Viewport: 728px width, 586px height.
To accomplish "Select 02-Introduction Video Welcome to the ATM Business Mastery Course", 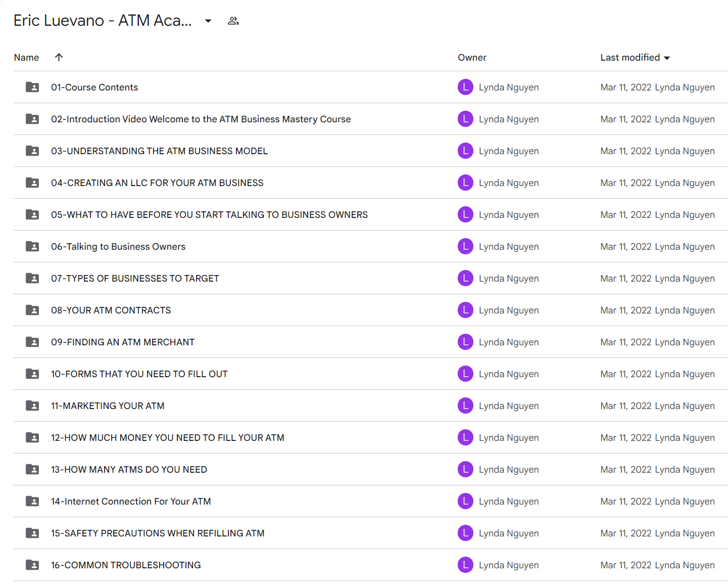I will 201,119.
